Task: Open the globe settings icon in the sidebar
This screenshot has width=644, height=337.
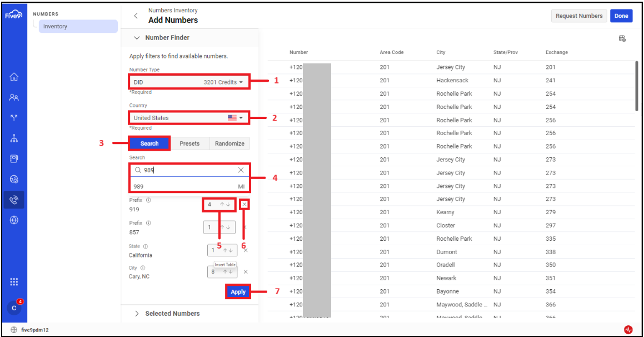Action: point(14,179)
